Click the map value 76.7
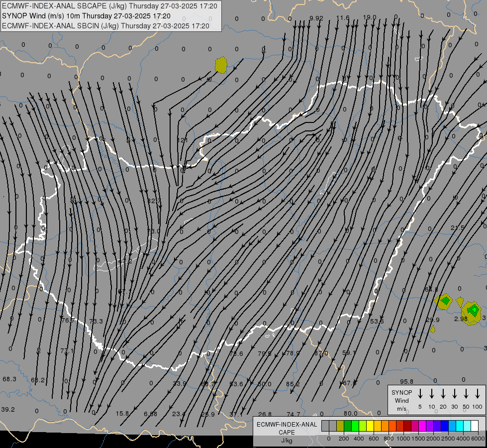Image resolution: width=487 pixels, height=448 pixels. (x=68, y=321)
